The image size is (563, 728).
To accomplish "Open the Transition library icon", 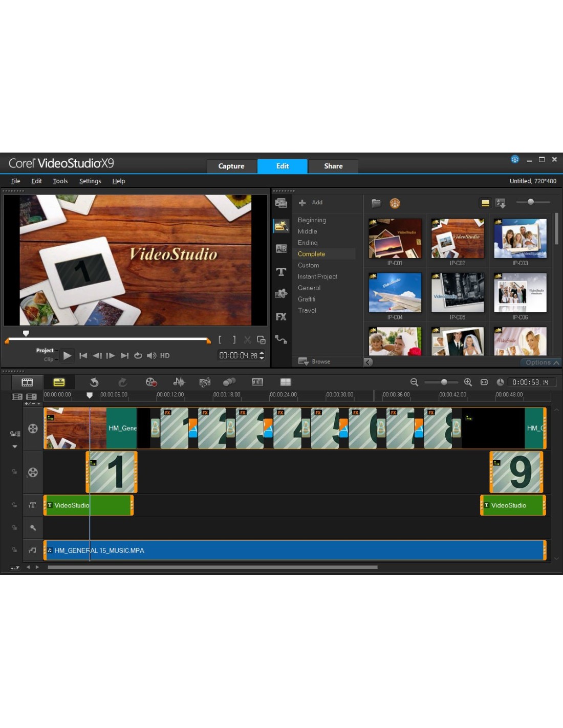I will pos(281,249).
